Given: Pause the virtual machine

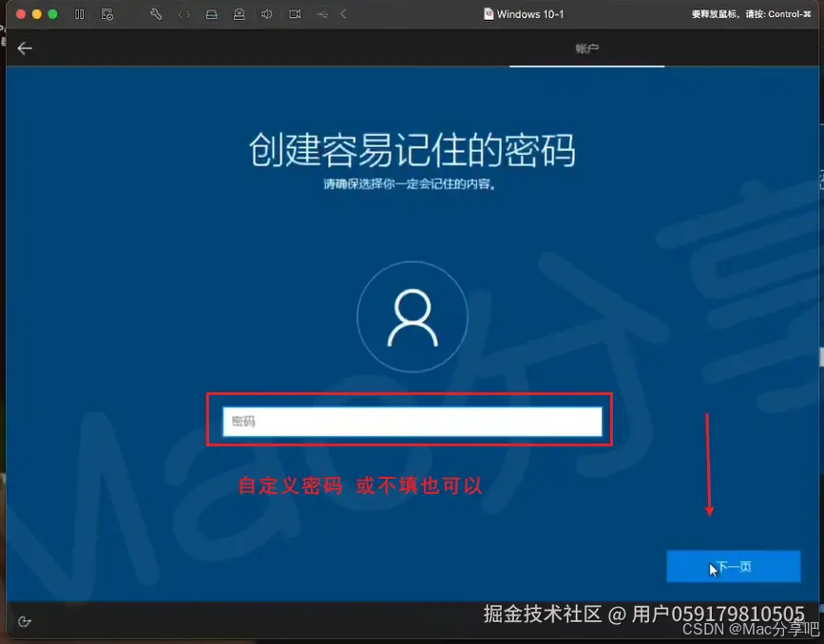Looking at the screenshot, I should coord(80,14).
